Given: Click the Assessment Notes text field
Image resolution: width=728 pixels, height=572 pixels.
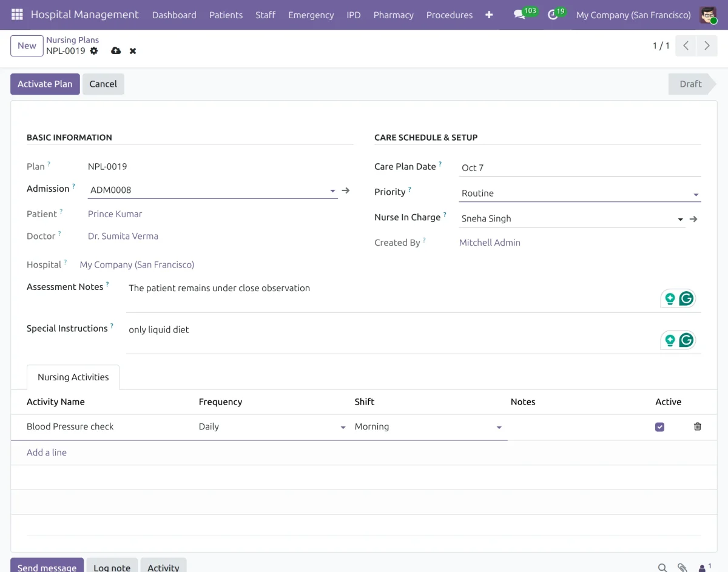Looking at the screenshot, I should (x=414, y=296).
